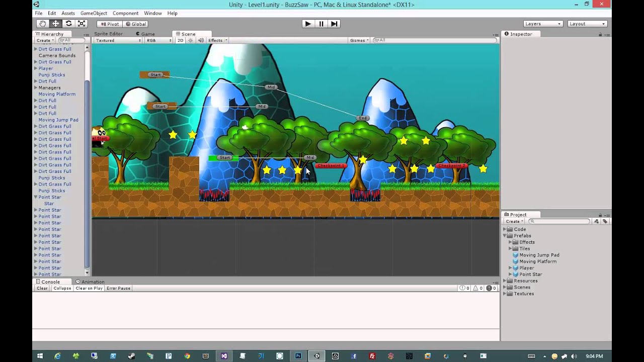Viewport: 644px width, 362px height.
Task: Toggle 2D mode in the Scene view
Action: coord(180,40)
